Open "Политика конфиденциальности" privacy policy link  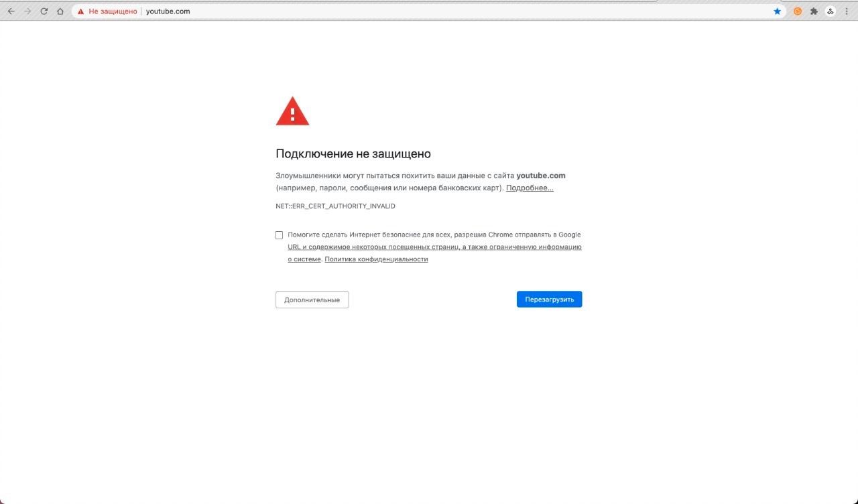point(376,259)
